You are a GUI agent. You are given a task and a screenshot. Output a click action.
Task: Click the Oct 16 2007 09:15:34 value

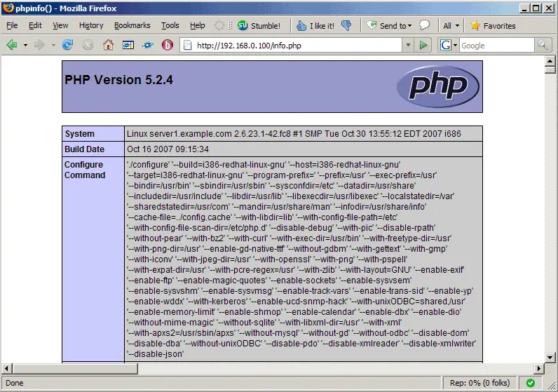point(168,149)
